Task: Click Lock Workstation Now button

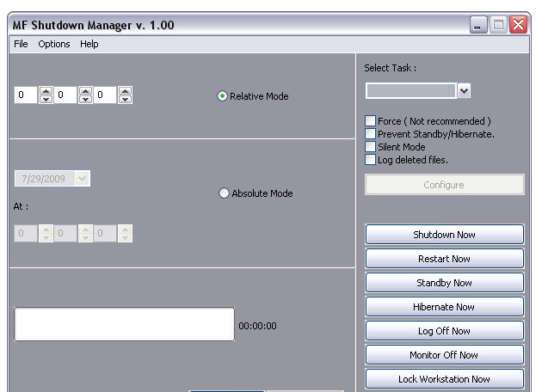Action: pyautogui.click(x=444, y=379)
